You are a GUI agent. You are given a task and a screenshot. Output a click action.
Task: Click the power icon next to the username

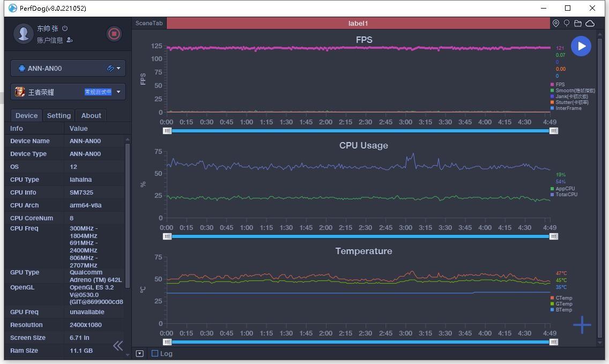(x=65, y=28)
